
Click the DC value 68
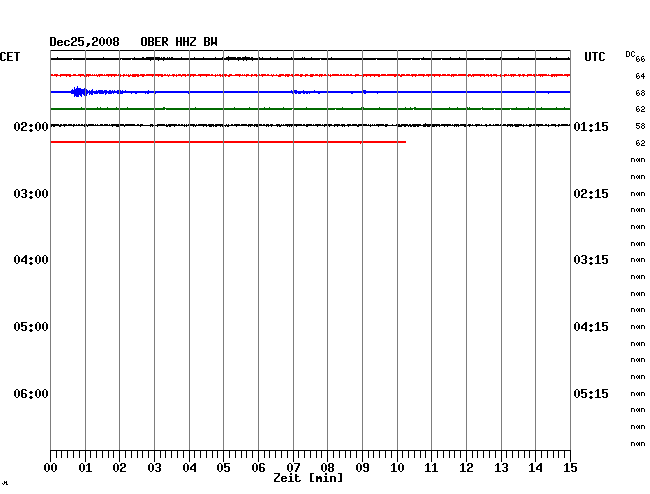pos(640,93)
